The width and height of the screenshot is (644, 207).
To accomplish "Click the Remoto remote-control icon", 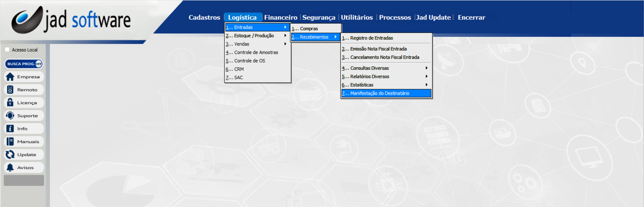I will (10, 90).
